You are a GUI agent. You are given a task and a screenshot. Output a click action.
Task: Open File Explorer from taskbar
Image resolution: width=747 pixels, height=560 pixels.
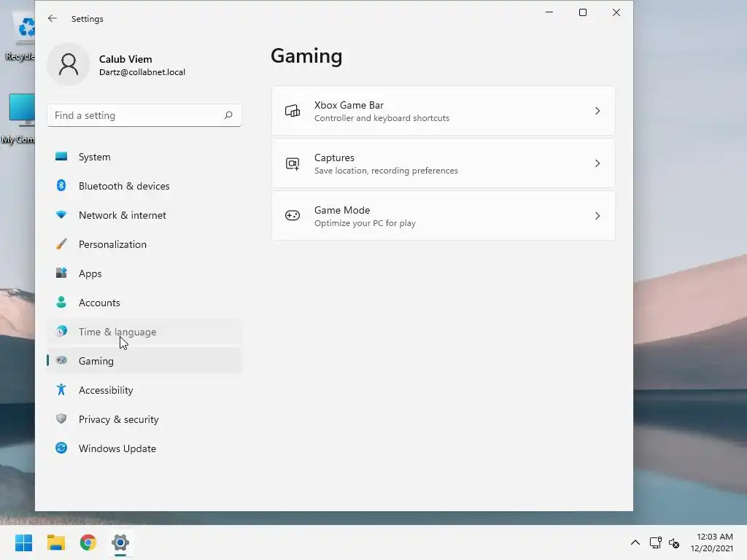coord(56,542)
